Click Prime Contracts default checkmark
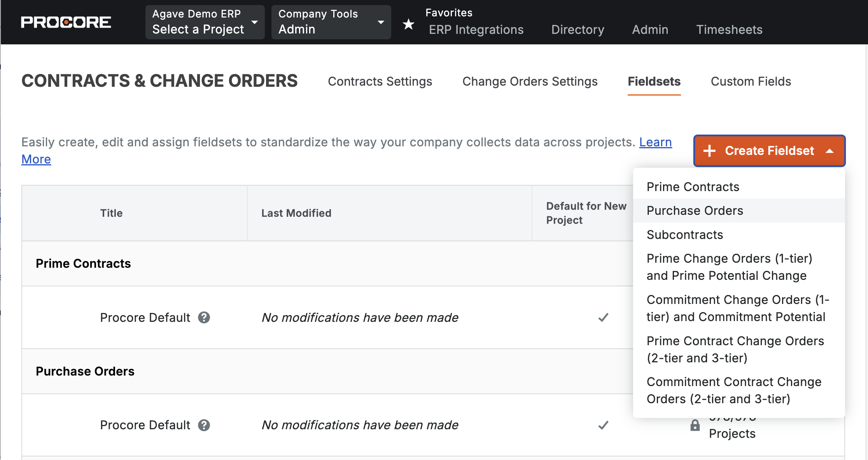Viewport: 868px width, 460px height. pos(603,318)
